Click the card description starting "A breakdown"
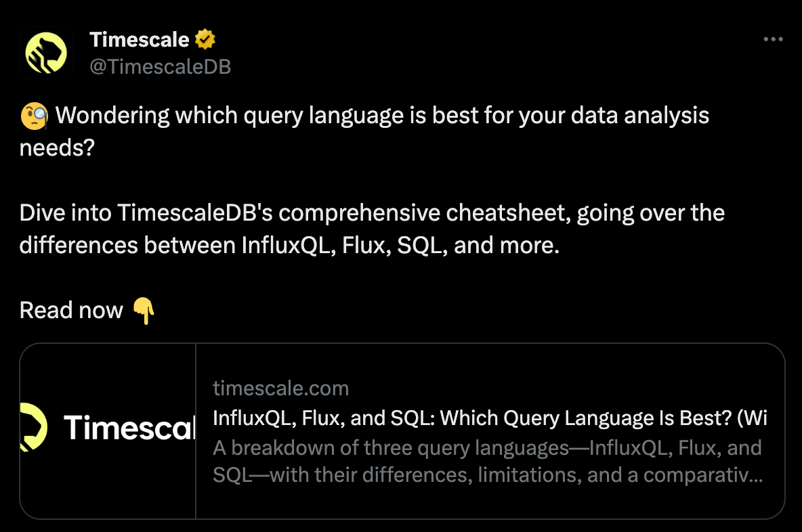Viewport: 802px width, 532px height. coord(486,448)
